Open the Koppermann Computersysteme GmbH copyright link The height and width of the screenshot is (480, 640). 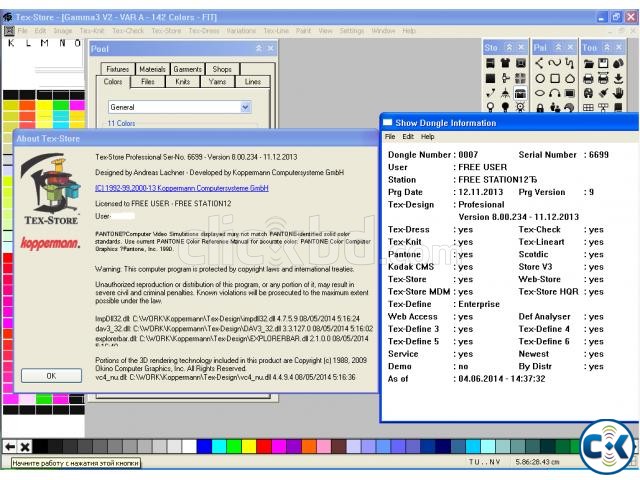pyautogui.click(x=182, y=188)
